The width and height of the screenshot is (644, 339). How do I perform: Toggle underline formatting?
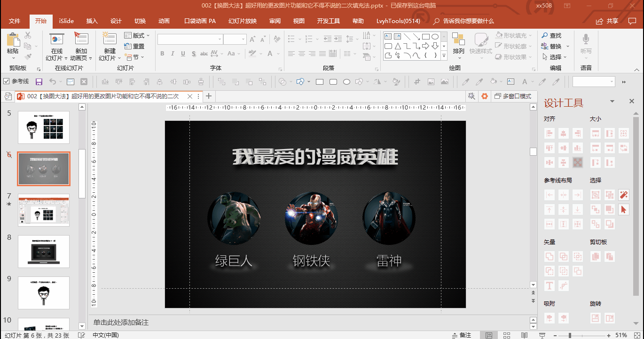pyautogui.click(x=183, y=54)
